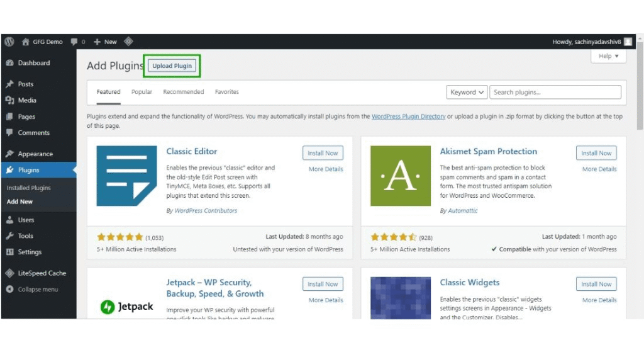Open More Details for Classic Editor
The width and height of the screenshot is (644, 352).
click(x=326, y=169)
